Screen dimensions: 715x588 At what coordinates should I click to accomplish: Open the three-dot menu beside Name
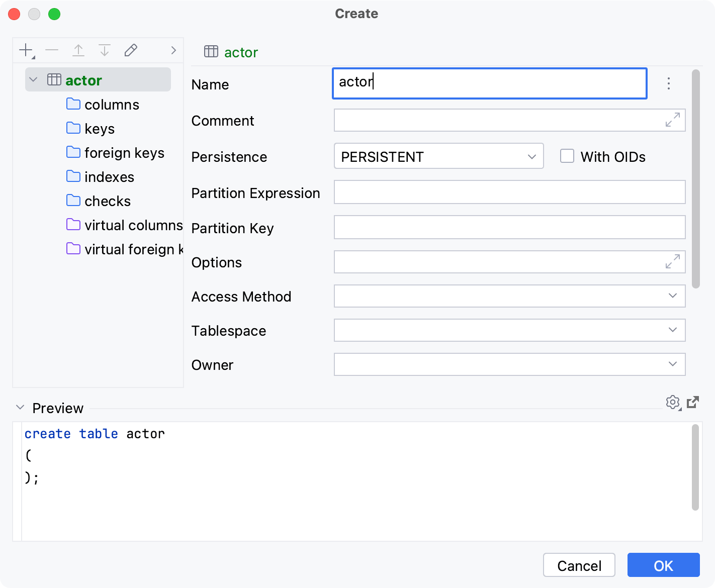pyautogui.click(x=669, y=83)
